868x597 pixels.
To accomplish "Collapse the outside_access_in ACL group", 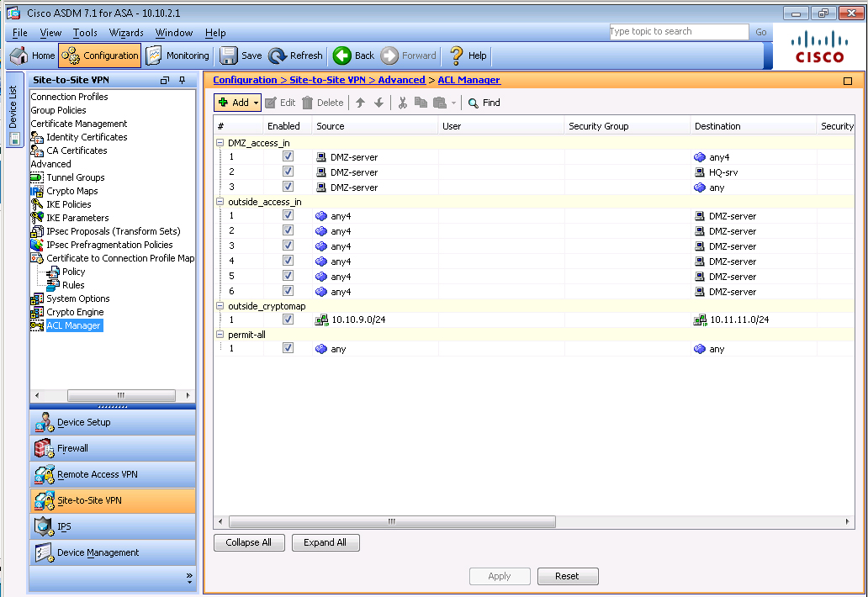I will pyautogui.click(x=220, y=202).
